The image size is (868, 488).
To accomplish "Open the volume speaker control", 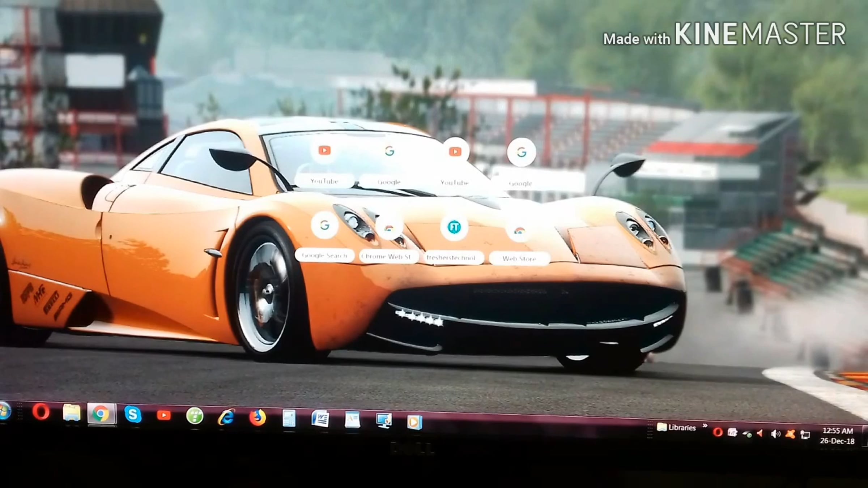I will [775, 434].
